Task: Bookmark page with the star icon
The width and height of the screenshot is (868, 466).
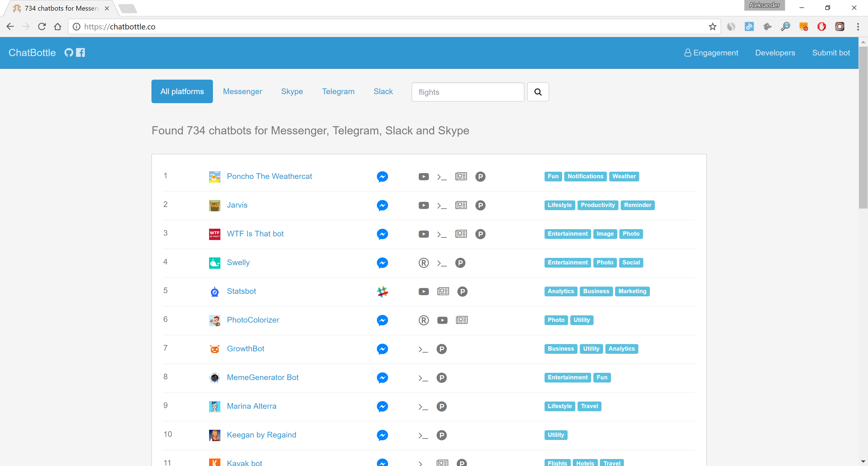Action: (712, 27)
